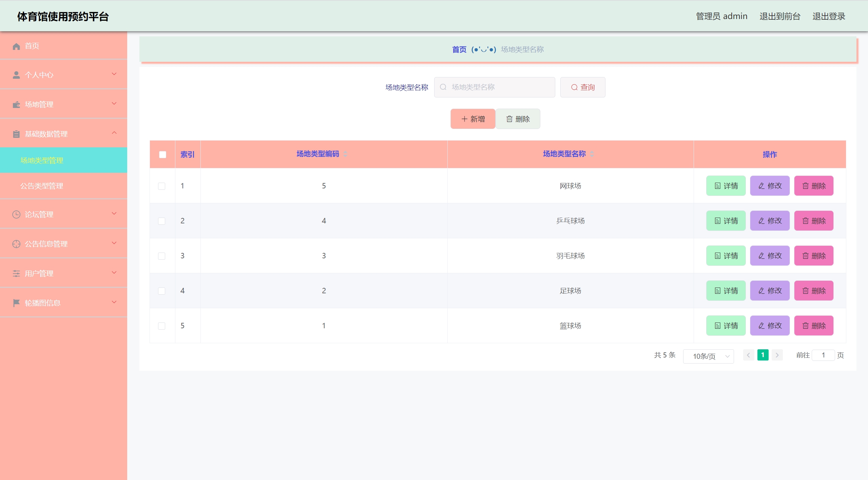The image size is (868, 480).
Task: Open the 10条/页 page size dropdown
Action: click(x=708, y=356)
